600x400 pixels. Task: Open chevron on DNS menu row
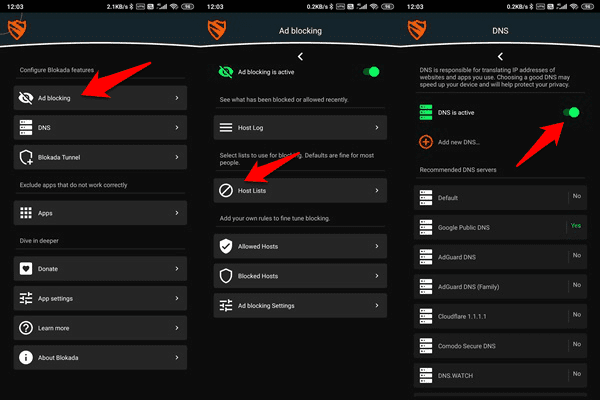click(177, 127)
